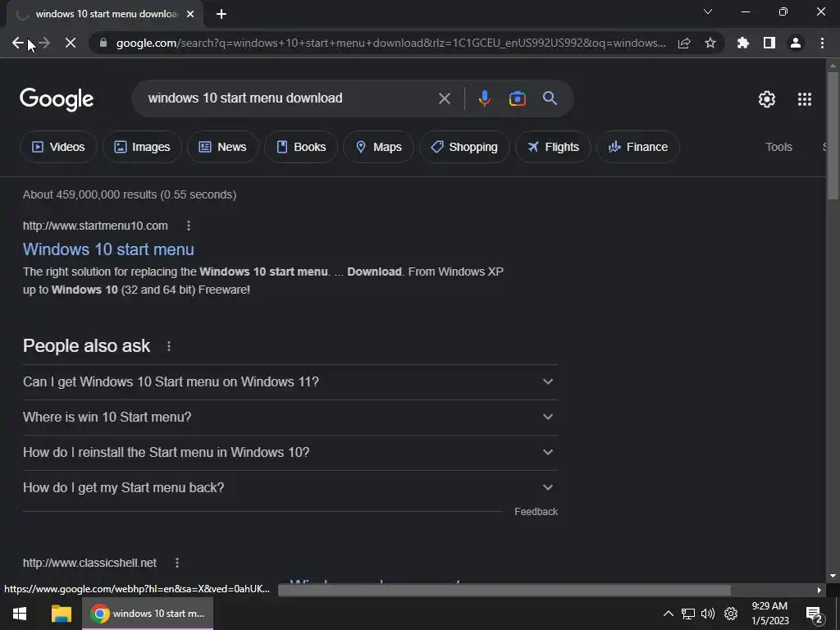The image size is (840, 630).
Task: Open Chrome three-dot menu
Action: point(822,43)
